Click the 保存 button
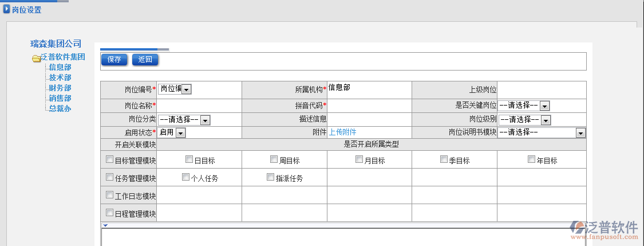The width and height of the screenshot is (644, 246). click(114, 60)
